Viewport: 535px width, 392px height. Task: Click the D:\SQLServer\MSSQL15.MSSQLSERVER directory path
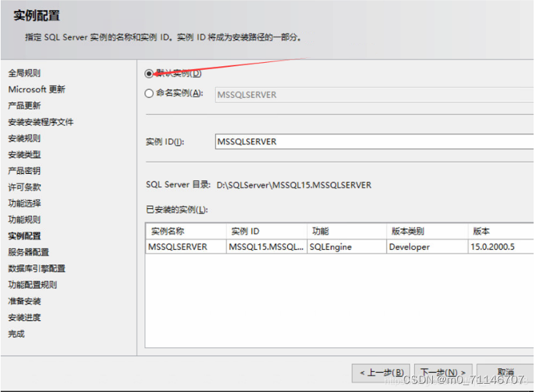pos(294,185)
